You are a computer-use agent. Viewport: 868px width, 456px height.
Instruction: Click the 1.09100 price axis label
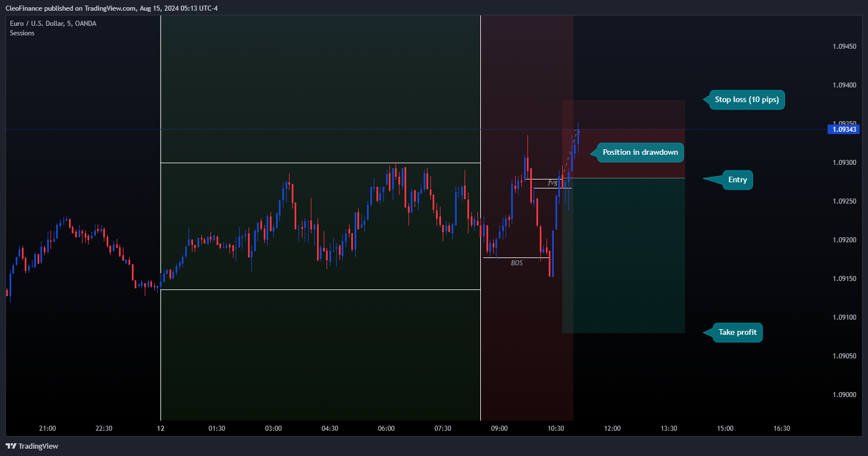tap(844, 317)
